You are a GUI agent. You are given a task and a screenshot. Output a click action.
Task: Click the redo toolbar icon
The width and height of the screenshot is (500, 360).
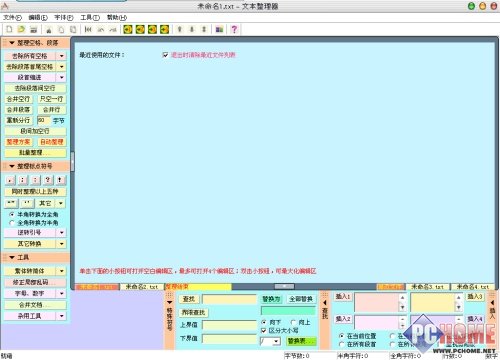coord(113,29)
